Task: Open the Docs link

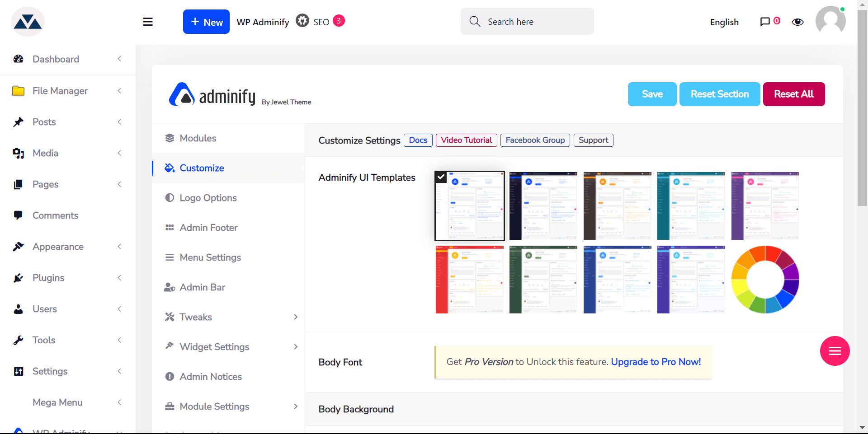Action: [418, 140]
